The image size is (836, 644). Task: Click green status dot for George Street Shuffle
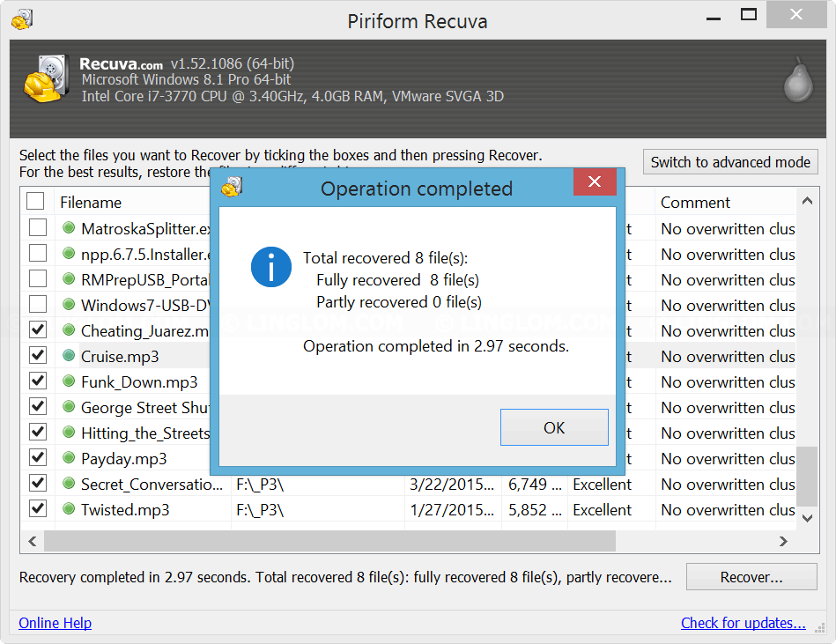(x=68, y=406)
